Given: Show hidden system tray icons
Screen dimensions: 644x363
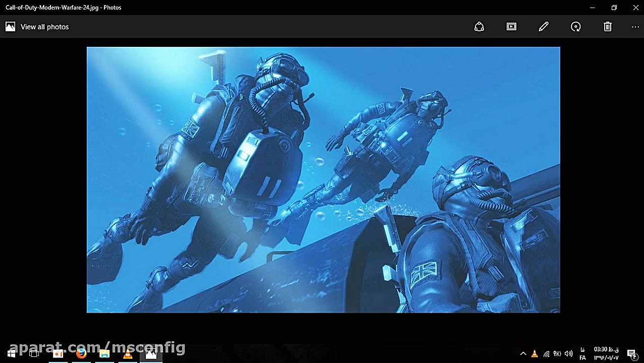Looking at the screenshot, I should pos(523,354).
